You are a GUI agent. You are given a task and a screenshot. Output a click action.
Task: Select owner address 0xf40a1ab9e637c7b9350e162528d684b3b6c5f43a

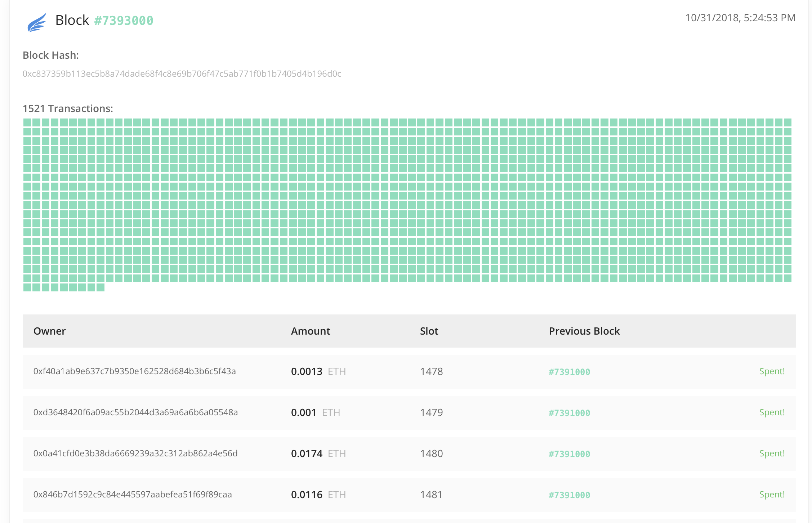[135, 371]
